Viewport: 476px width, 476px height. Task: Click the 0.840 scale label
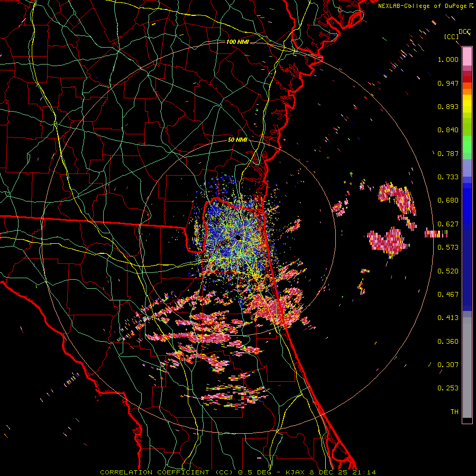[448, 130]
